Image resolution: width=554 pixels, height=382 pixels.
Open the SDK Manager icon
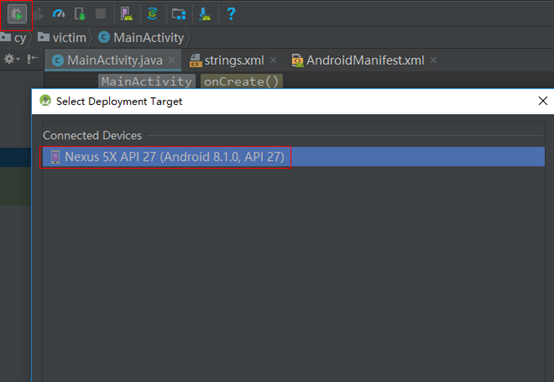(x=205, y=14)
